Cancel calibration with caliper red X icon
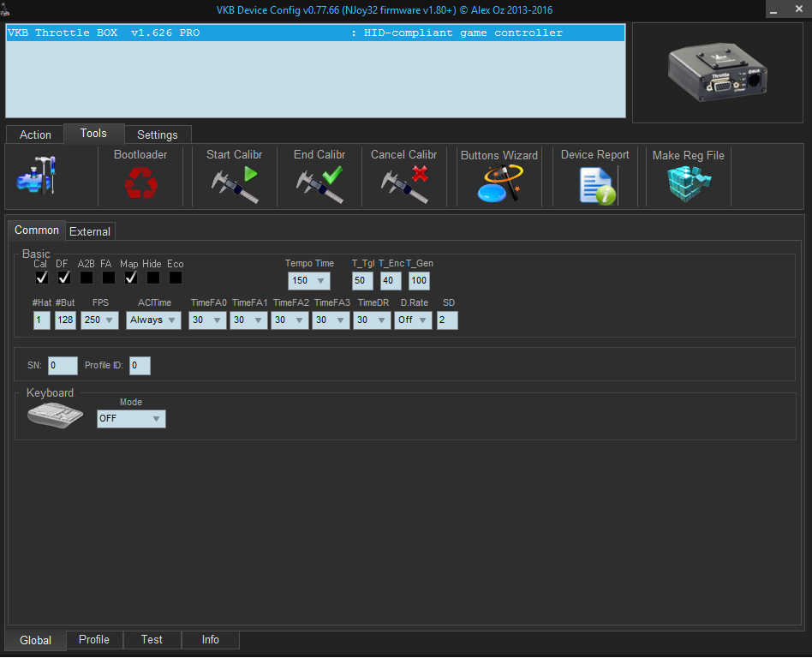 pos(404,184)
